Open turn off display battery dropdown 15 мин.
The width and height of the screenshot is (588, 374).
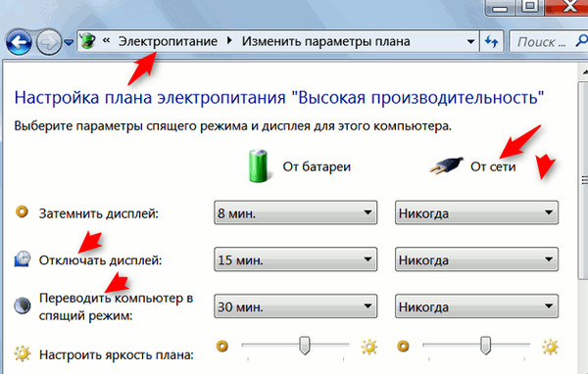296,259
